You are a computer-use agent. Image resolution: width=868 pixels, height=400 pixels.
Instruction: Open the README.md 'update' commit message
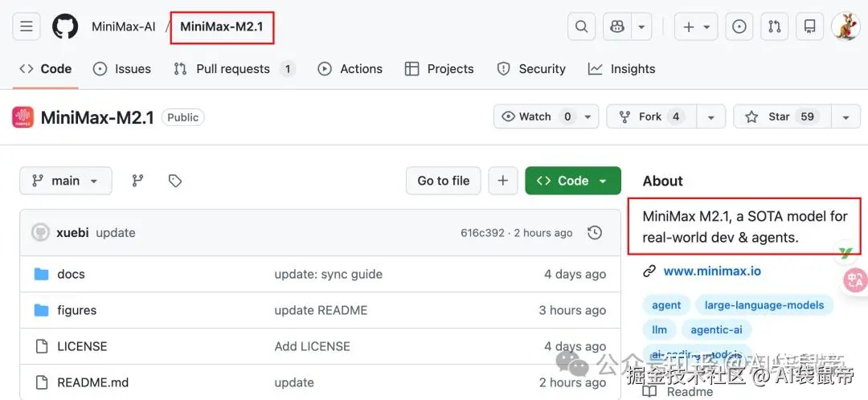(294, 382)
